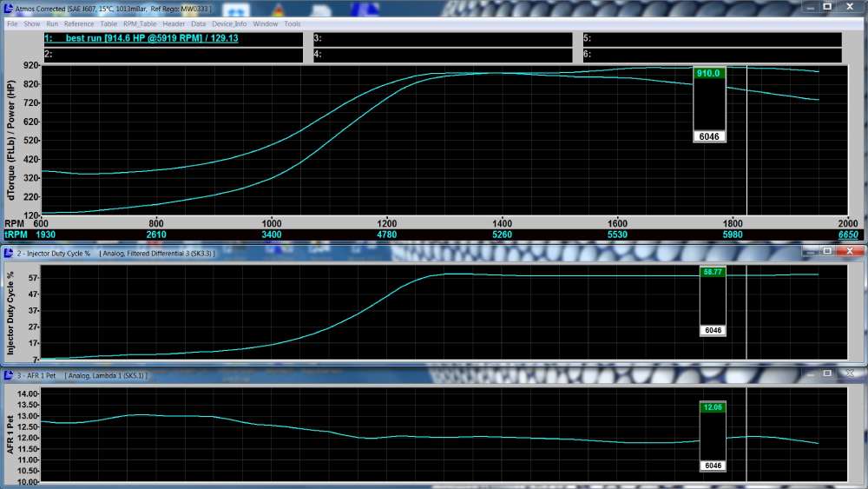This screenshot has width=868, height=489.
Task: Maximize the Injector Duty Cycle window
Action: click(827, 252)
